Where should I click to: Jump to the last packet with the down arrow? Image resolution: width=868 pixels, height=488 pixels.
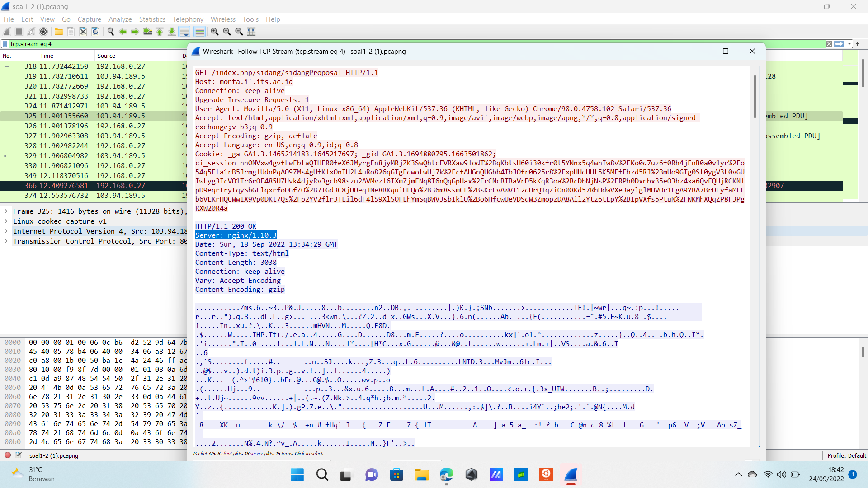click(171, 32)
